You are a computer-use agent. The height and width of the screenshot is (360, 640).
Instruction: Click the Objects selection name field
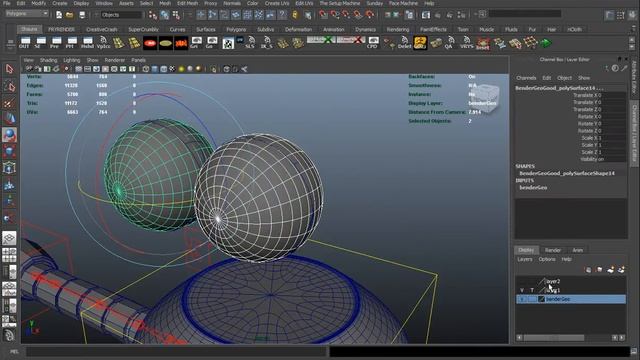coord(122,15)
